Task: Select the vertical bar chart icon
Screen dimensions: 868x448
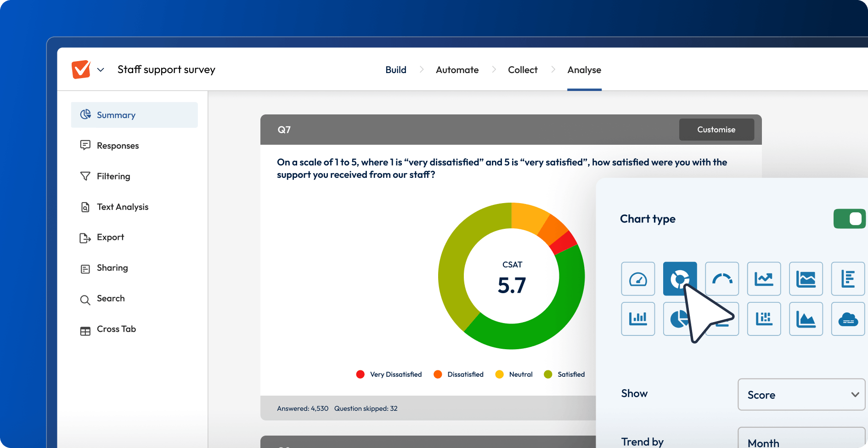Action: [x=638, y=319]
